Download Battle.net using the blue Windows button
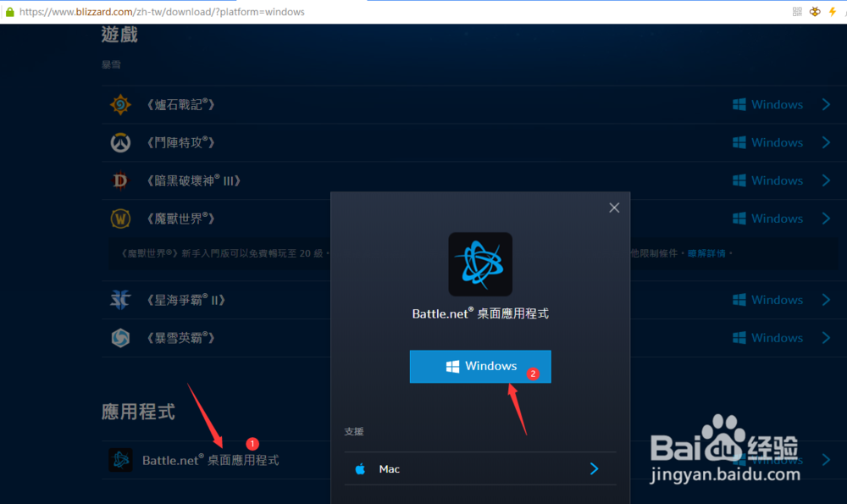Screen dimensions: 847x504 (480, 367)
